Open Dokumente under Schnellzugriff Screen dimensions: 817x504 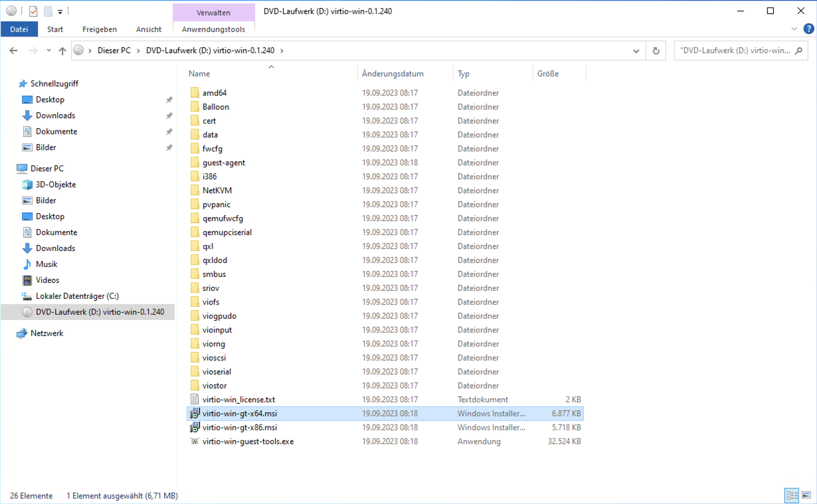pos(56,131)
